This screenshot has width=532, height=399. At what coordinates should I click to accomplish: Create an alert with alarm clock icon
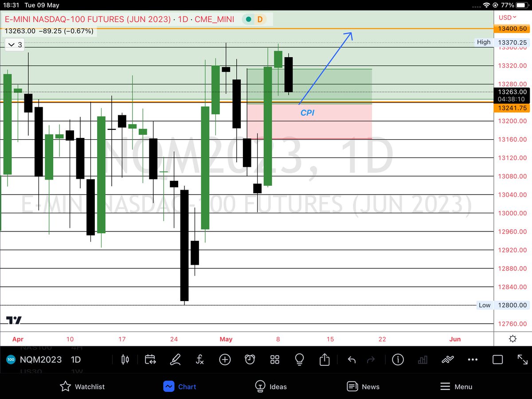coord(250,360)
